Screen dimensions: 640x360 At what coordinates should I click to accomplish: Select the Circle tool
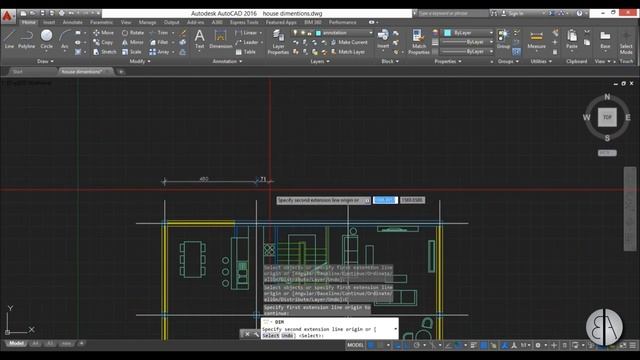[47, 40]
